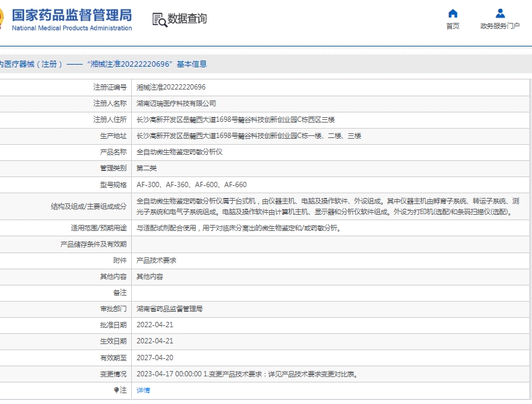Click the 产品储存条件及有效期 label
Screen dimensions: 532x404
click(93, 244)
